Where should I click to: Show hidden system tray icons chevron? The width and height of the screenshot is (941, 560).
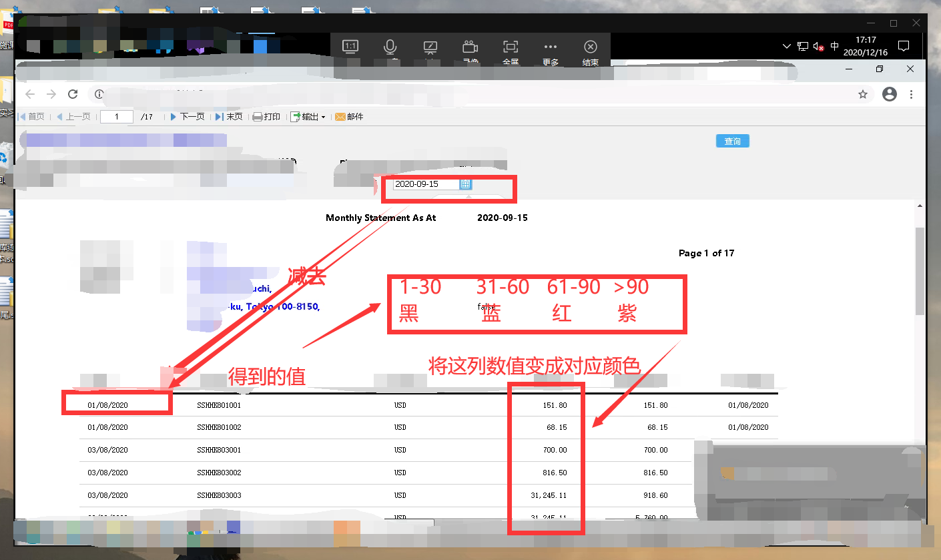786,47
